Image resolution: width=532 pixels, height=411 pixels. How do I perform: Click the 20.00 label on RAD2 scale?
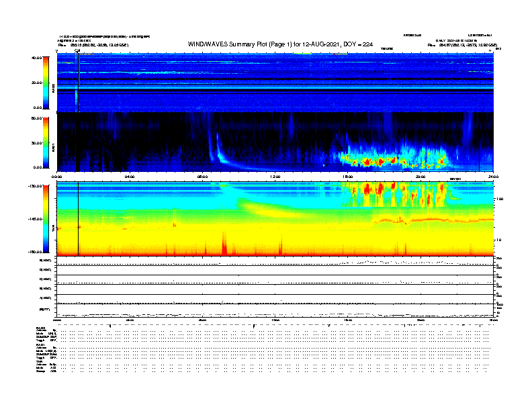(x=37, y=83)
